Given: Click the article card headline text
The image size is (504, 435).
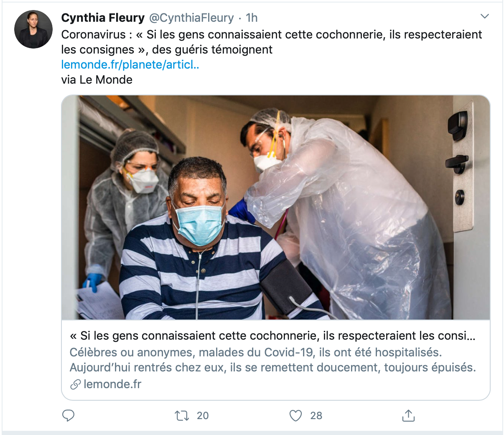Looking at the screenshot, I should [272, 335].
